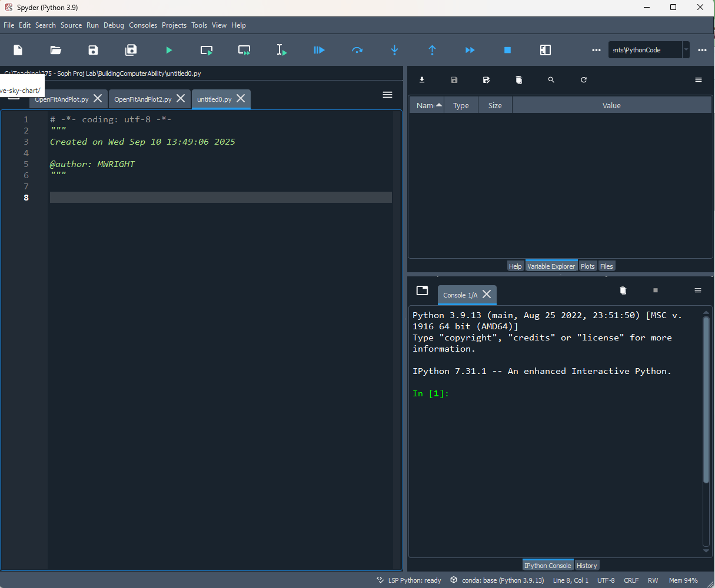Screen dimensions: 715x588
Task: Switch to the Files tab
Action: 607,266
